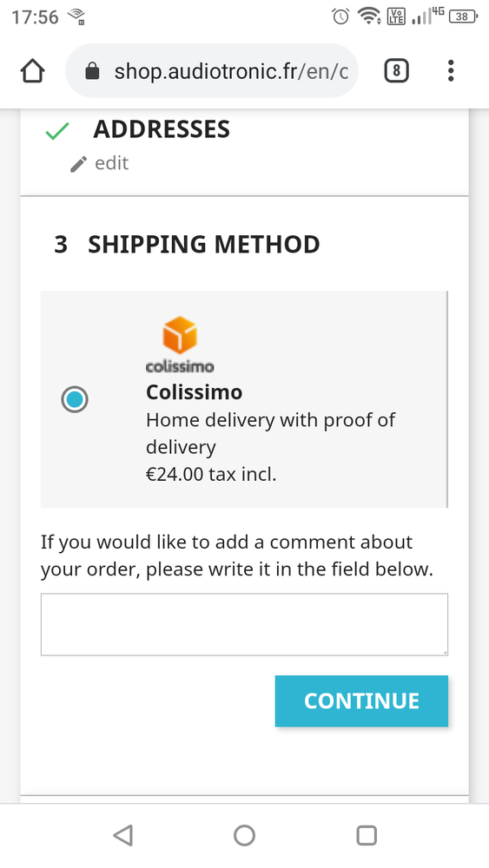This screenshot has height=868, width=489.
Task: Click the Continue button
Action: coord(361,700)
